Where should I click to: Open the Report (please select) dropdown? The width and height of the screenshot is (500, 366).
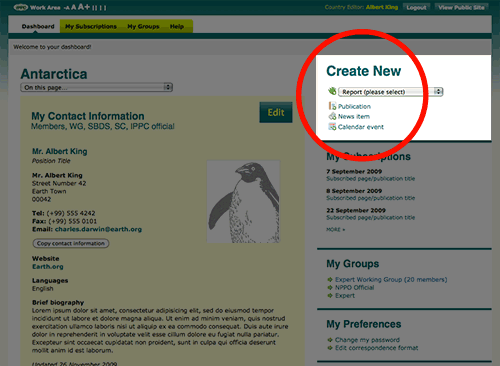(x=390, y=92)
